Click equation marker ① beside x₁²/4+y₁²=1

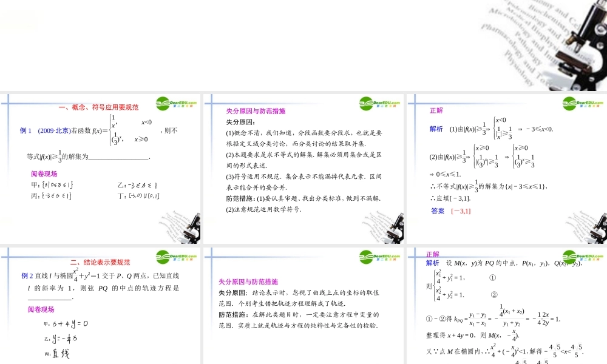(492, 278)
